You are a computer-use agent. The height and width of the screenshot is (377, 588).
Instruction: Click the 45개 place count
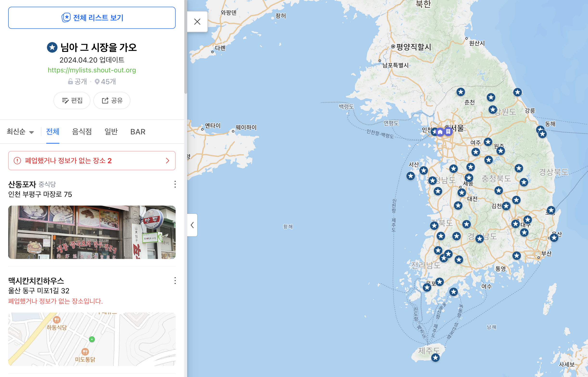point(106,82)
